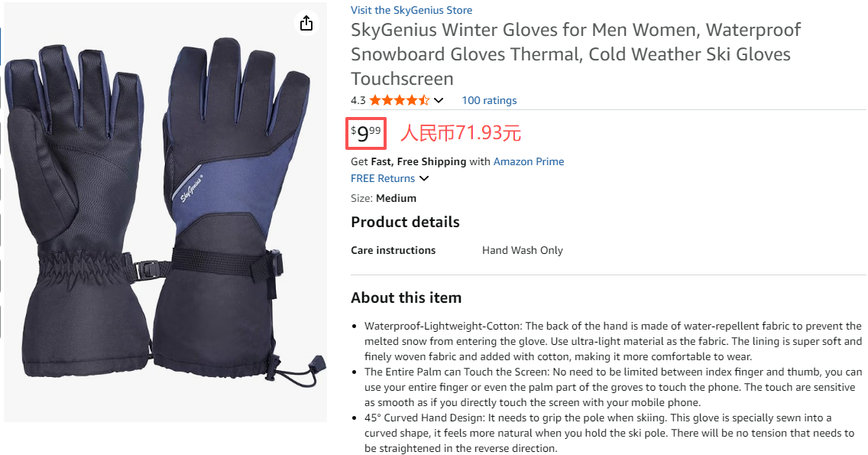Click the Waterproof-Lightweight-Cotton bullet point

tap(613, 341)
